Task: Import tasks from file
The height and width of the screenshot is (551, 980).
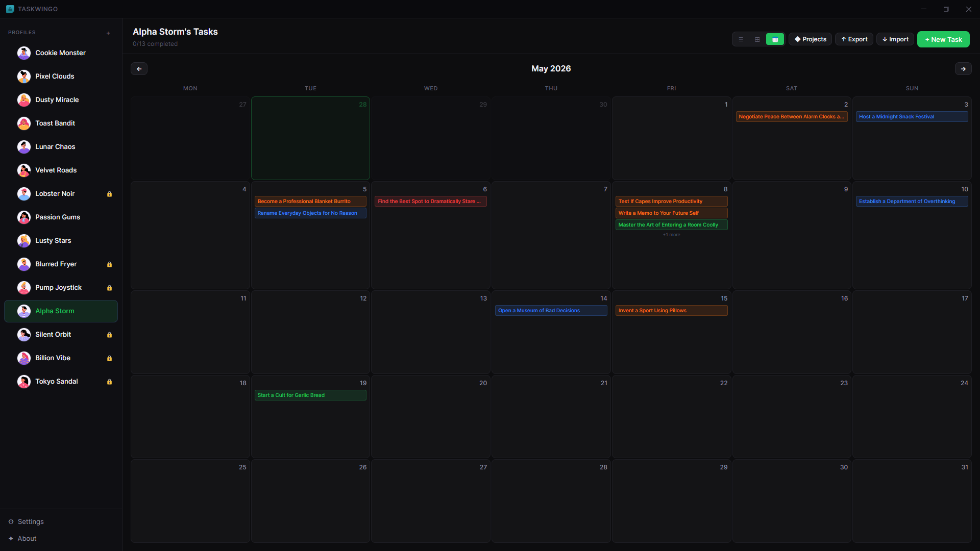Action: click(895, 39)
